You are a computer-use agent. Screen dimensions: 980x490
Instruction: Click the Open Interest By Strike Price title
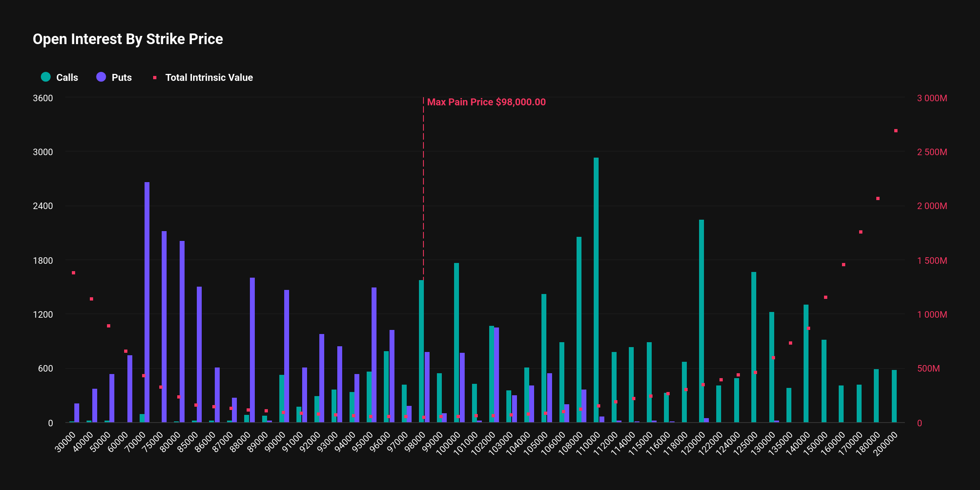128,39
